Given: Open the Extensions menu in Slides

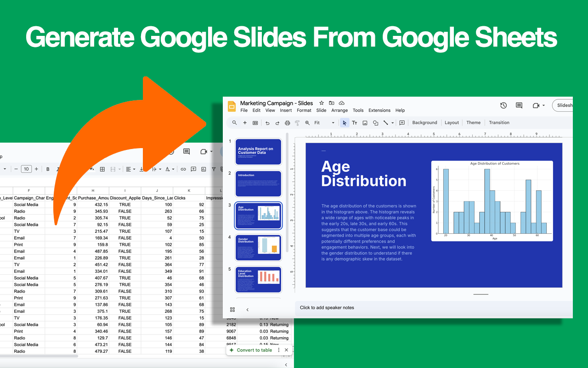Looking at the screenshot, I should (379, 110).
